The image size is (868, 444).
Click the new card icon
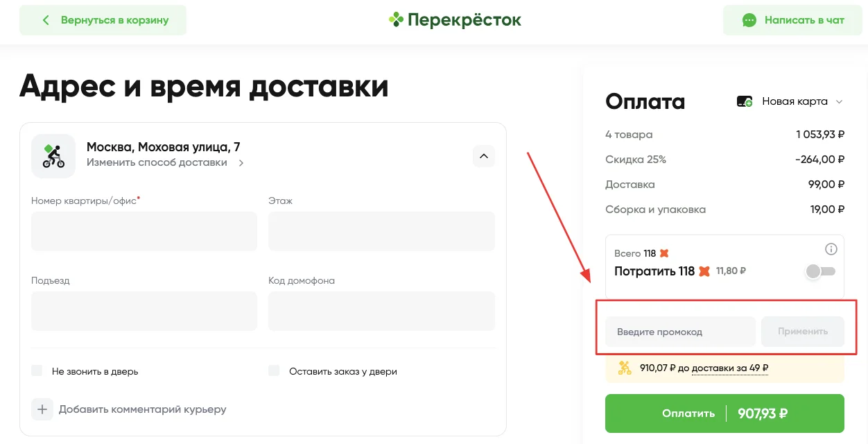[745, 101]
